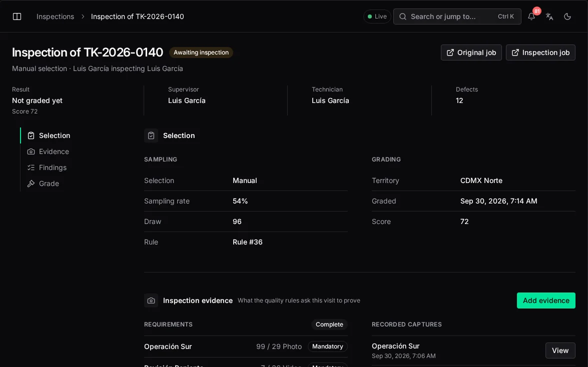
Task: Select the Defects count 12
Action: (459, 100)
